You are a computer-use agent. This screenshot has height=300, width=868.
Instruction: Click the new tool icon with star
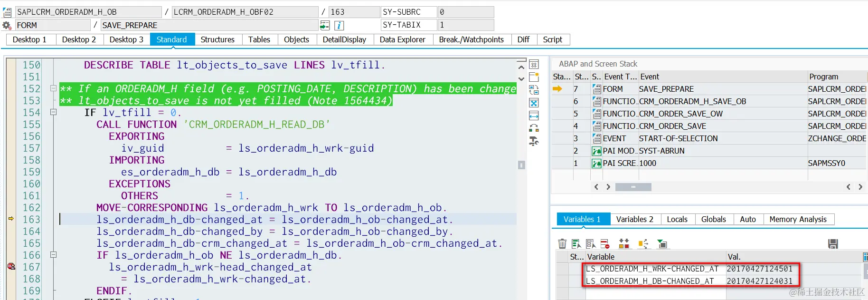534,77
